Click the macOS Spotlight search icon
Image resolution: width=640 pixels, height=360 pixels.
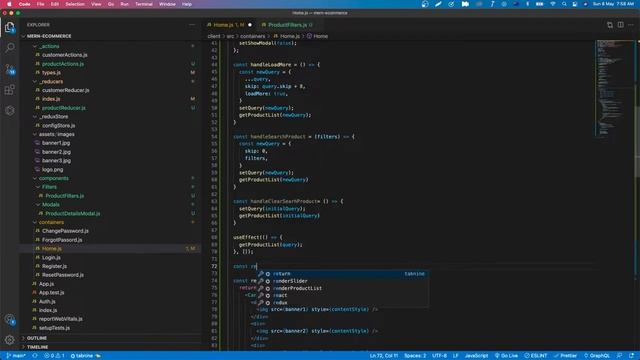pyautogui.click(x=564, y=4)
